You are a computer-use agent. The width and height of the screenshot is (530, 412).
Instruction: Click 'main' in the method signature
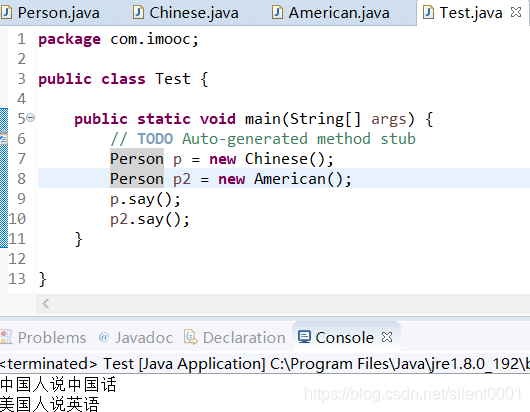[263, 119]
